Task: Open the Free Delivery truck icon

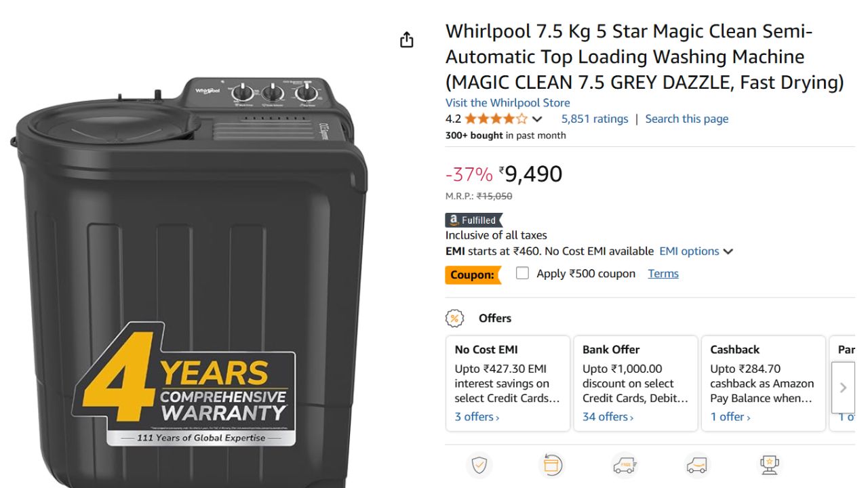Action: [x=624, y=466]
